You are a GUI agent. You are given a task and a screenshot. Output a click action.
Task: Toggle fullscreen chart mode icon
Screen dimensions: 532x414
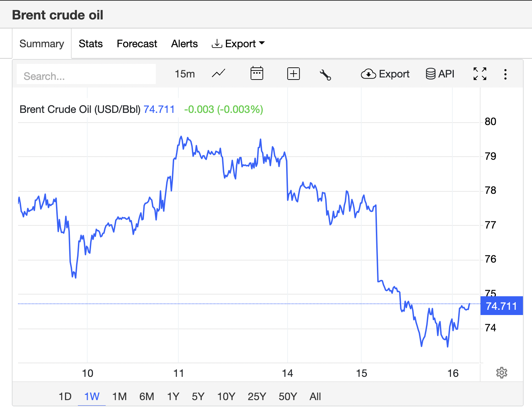(x=480, y=74)
